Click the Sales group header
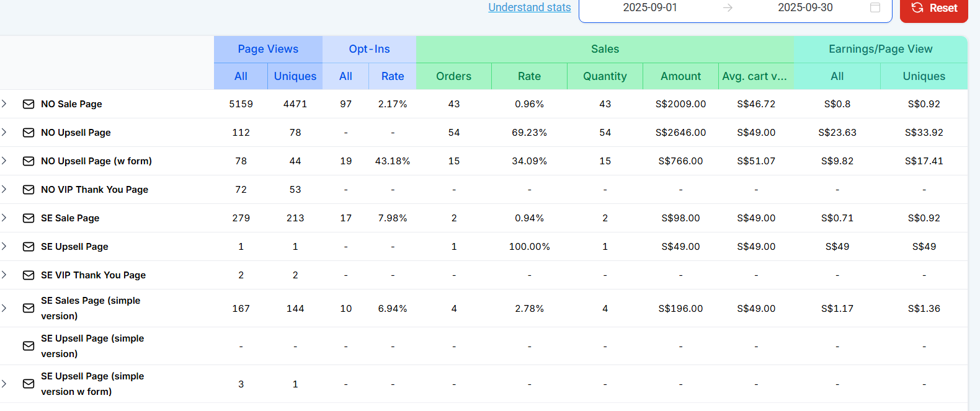Screen dimensions: 980x411 [x=605, y=49]
